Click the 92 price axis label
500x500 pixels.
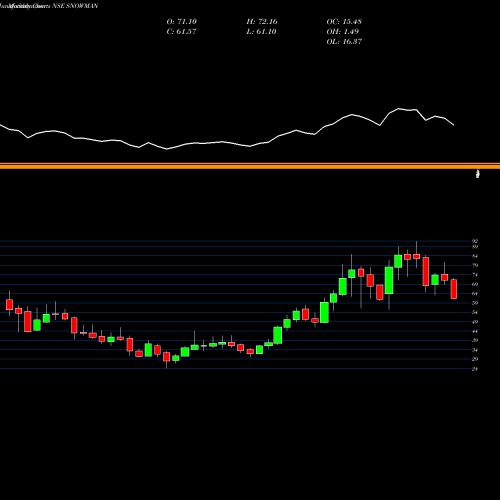coord(475,241)
